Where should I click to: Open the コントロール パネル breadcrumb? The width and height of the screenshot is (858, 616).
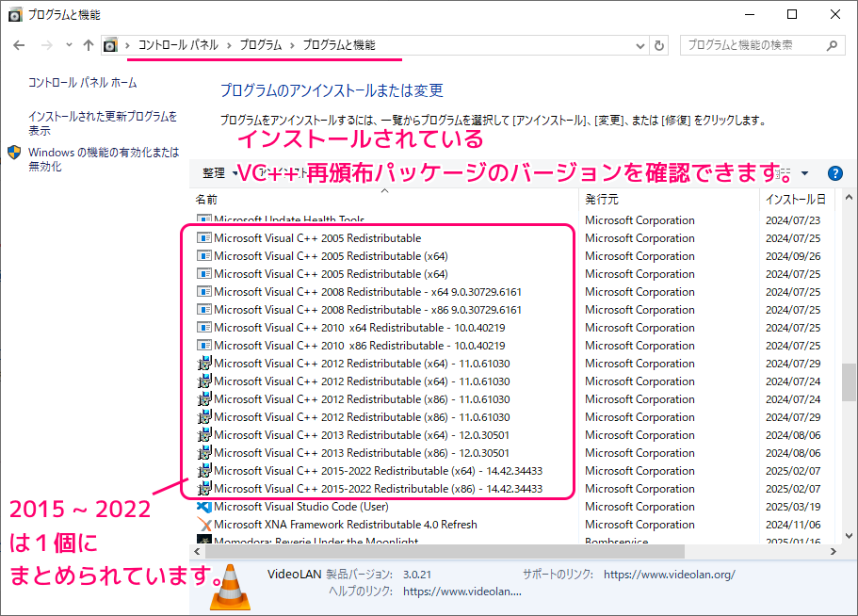click(178, 45)
